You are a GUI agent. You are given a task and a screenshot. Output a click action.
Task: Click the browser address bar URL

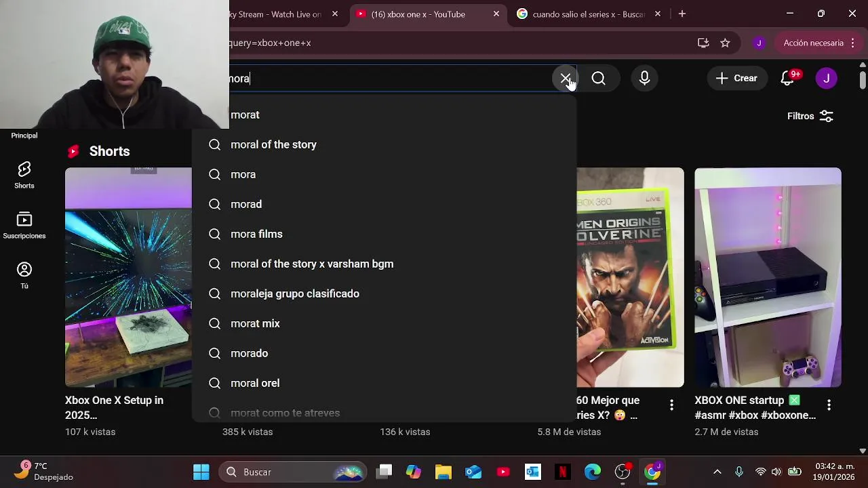coord(461,43)
